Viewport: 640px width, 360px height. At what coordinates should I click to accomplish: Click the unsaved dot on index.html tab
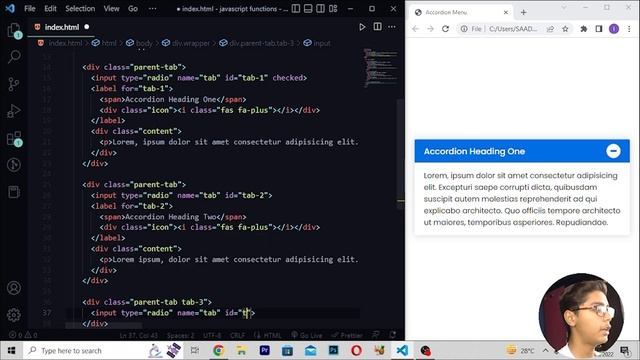coord(87,27)
